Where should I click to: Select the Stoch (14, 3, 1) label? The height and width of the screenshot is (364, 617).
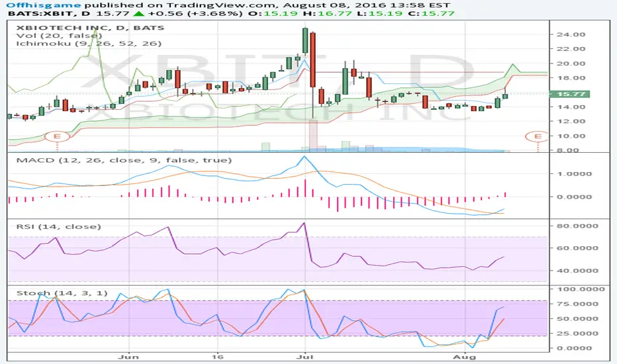point(62,293)
